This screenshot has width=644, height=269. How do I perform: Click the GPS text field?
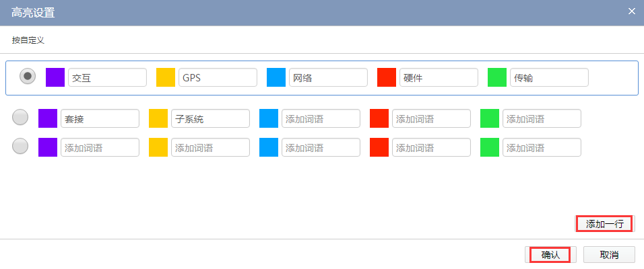coord(218,77)
